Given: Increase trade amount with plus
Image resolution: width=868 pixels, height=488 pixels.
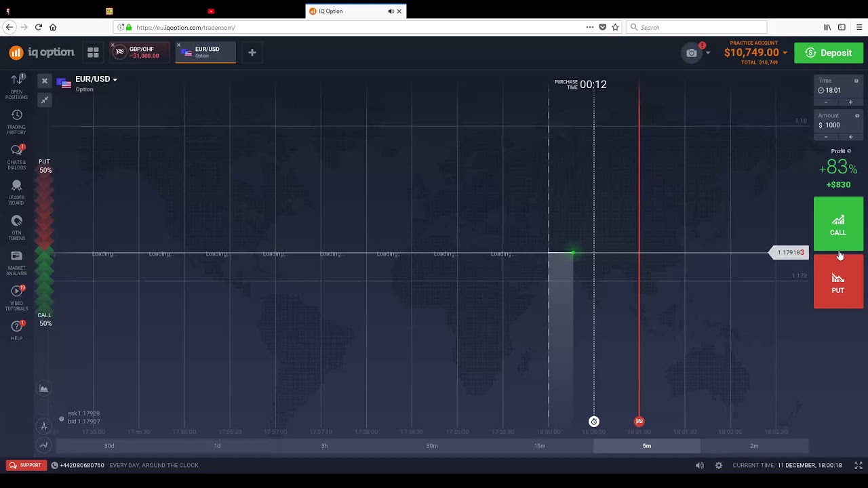Looking at the screenshot, I should [x=850, y=137].
